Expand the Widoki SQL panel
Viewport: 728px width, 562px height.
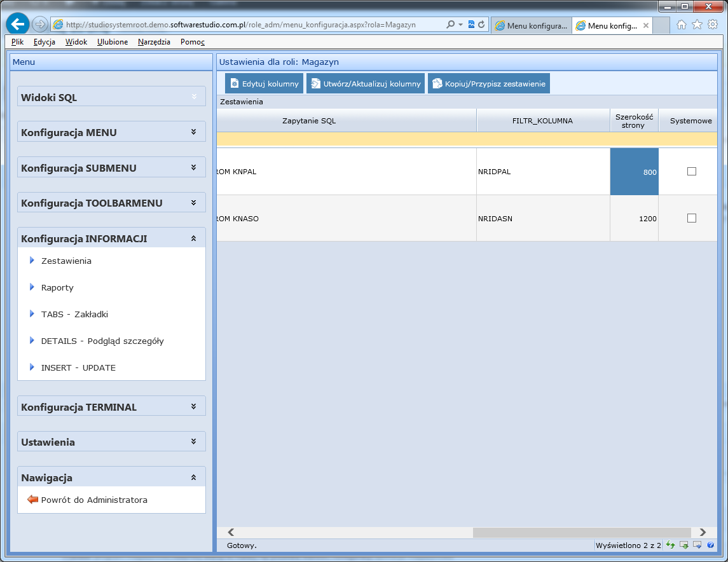[194, 97]
